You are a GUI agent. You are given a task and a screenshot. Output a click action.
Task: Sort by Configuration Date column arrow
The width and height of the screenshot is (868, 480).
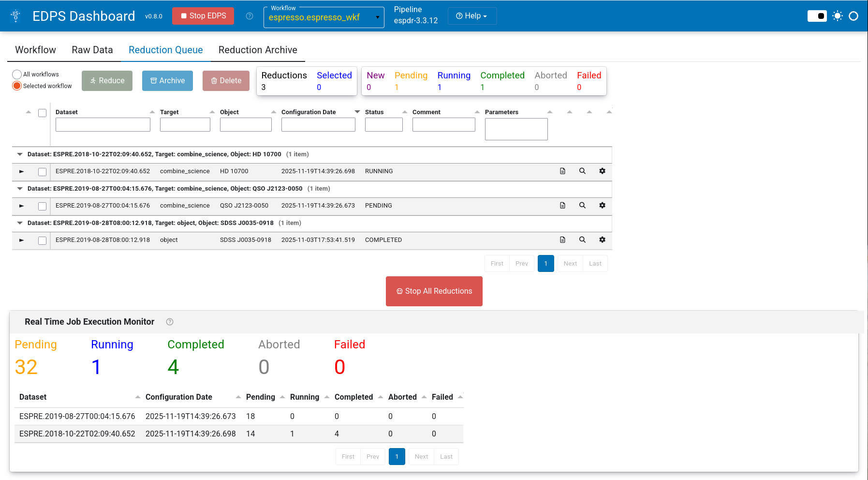pyautogui.click(x=357, y=112)
